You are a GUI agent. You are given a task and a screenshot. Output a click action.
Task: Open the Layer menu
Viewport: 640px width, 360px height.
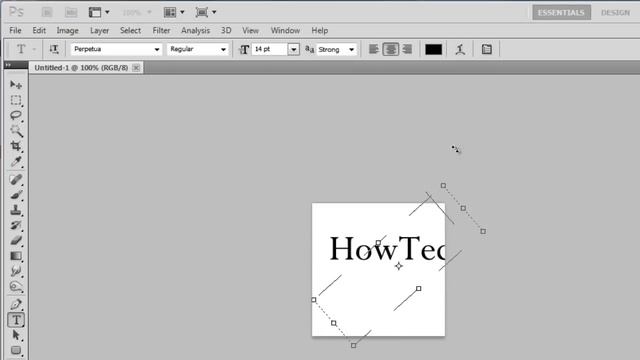[99, 31]
